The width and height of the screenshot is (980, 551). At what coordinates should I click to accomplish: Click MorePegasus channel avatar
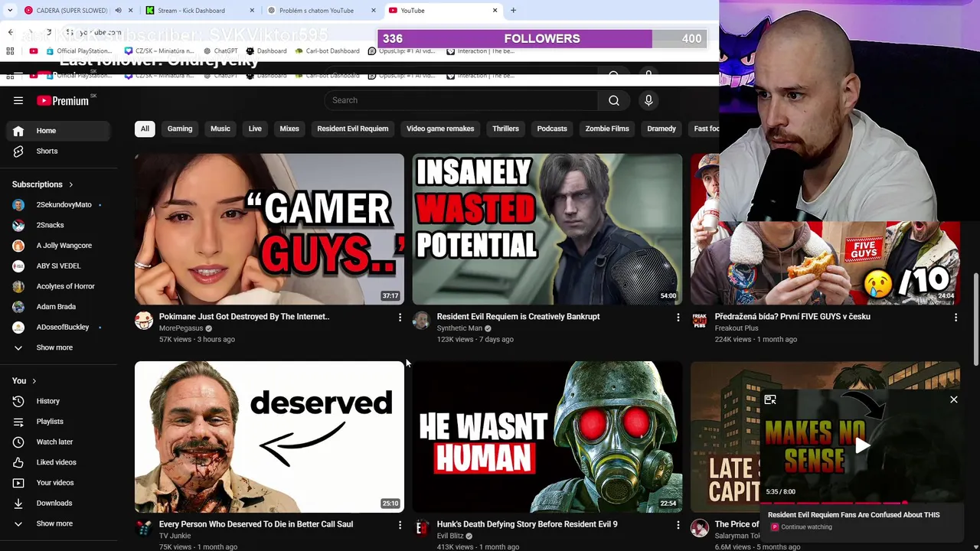click(144, 321)
